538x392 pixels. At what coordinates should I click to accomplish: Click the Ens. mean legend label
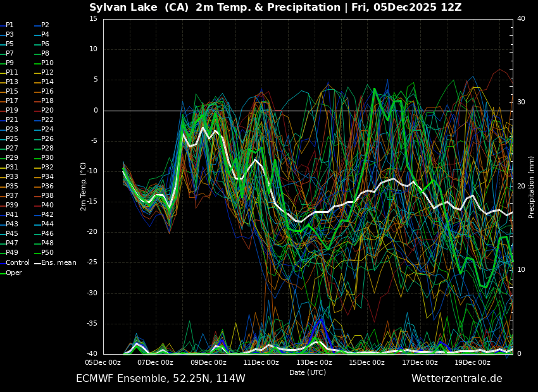(x=58, y=262)
